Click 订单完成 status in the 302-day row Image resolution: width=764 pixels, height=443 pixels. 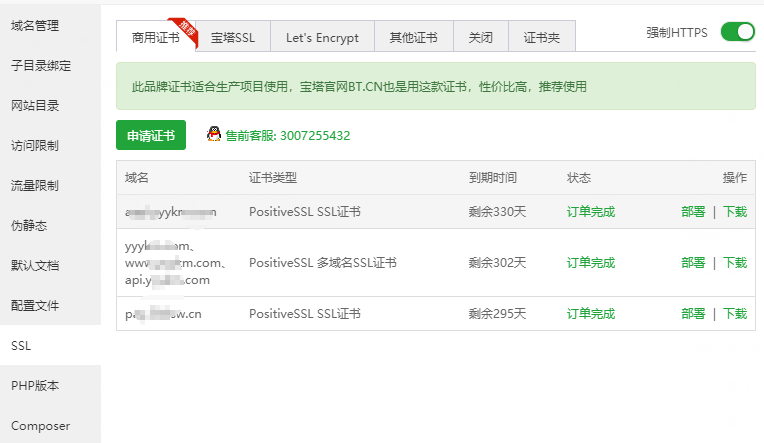(591, 263)
